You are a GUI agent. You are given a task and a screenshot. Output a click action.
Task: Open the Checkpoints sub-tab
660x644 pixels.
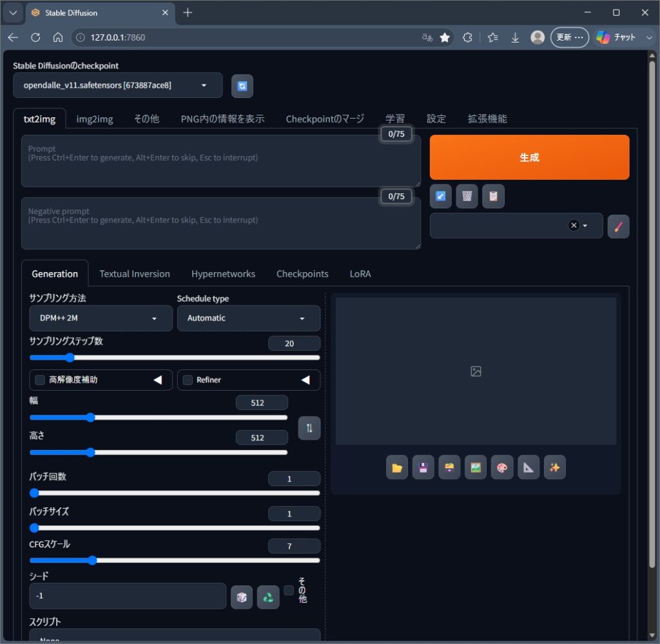[302, 274]
